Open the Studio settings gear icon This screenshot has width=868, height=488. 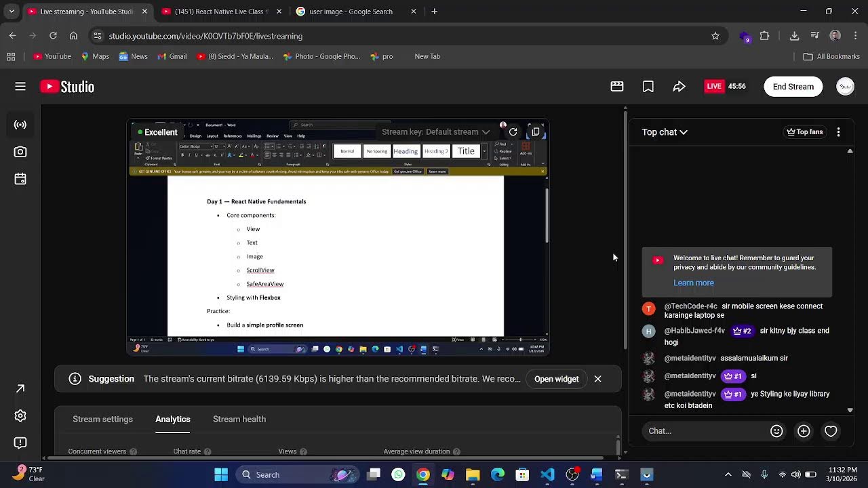20,415
